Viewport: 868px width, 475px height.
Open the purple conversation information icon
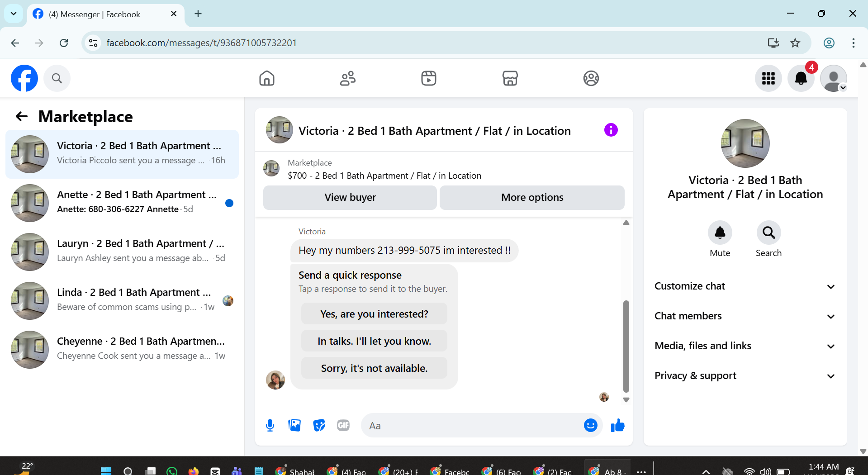[x=611, y=130]
